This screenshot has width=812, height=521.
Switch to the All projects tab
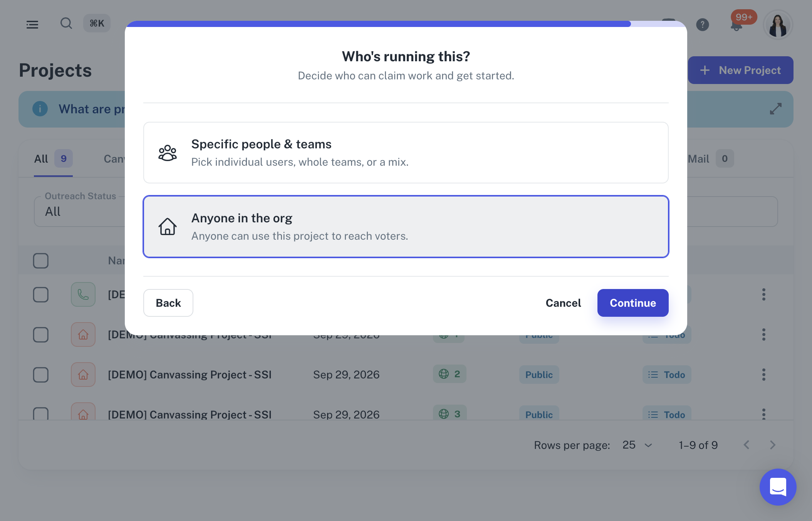coord(53,159)
